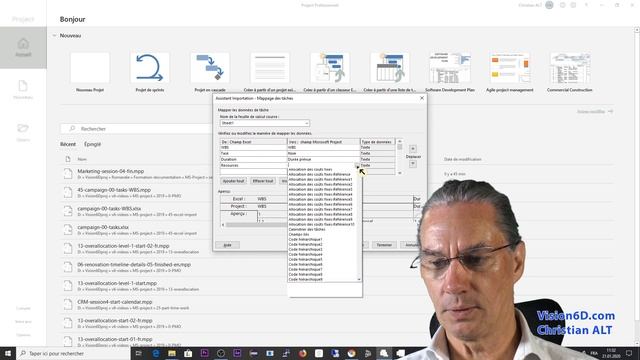This screenshot has height=360, width=640.
Task: Select the Duration Excel field cell
Action: click(x=253, y=159)
